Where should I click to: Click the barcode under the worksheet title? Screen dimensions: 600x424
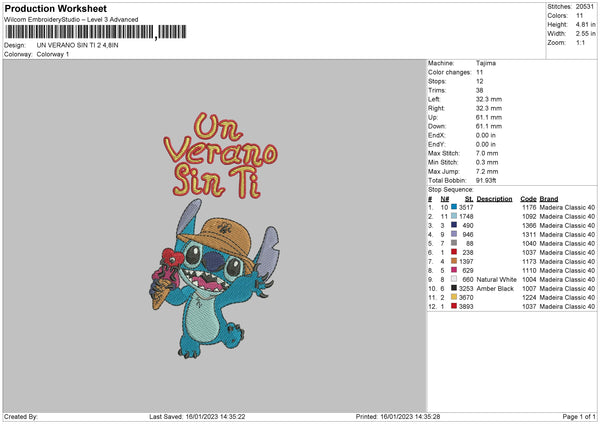click(96, 32)
